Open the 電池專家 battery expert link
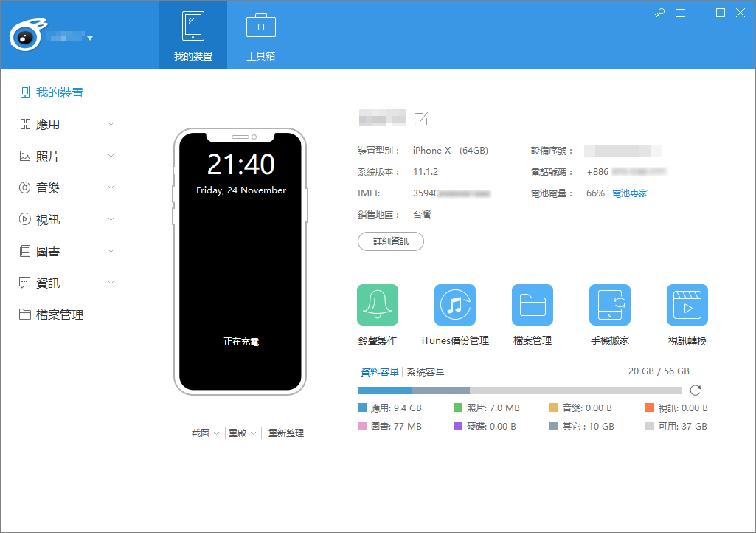 [x=630, y=193]
